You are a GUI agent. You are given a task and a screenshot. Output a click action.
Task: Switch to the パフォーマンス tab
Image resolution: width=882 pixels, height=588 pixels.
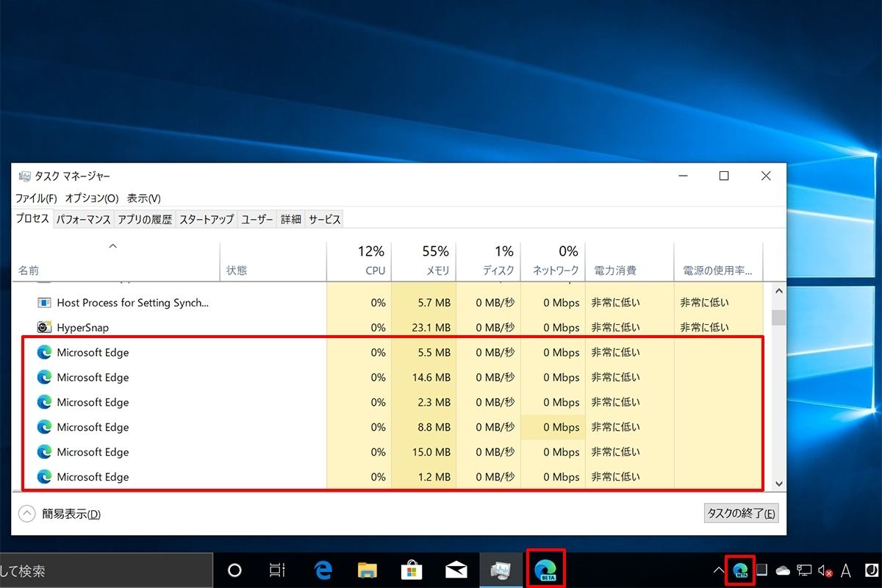pos(84,220)
